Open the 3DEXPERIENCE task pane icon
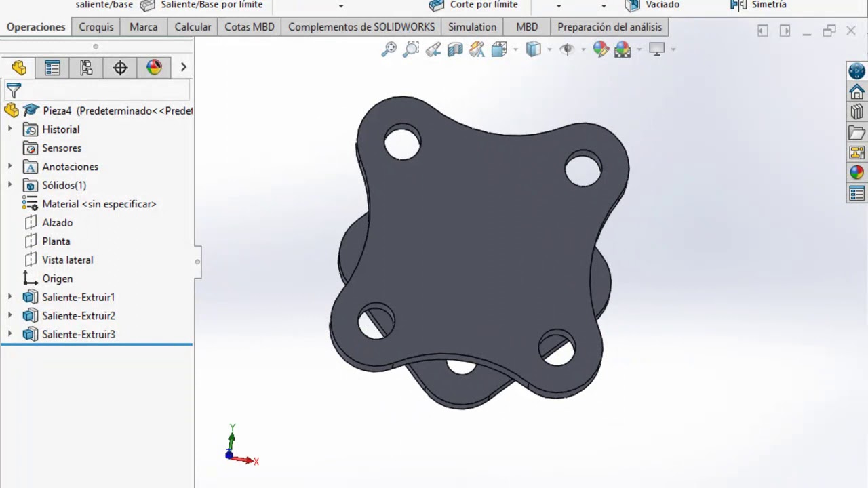 pos(856,71)
